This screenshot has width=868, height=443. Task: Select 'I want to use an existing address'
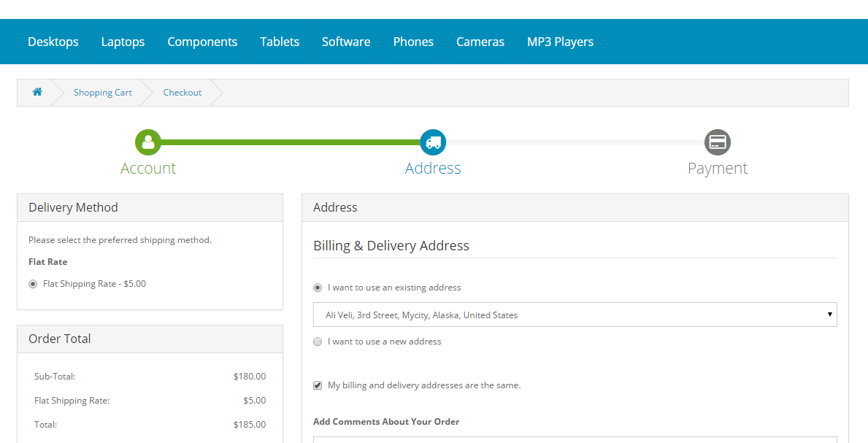318,287
